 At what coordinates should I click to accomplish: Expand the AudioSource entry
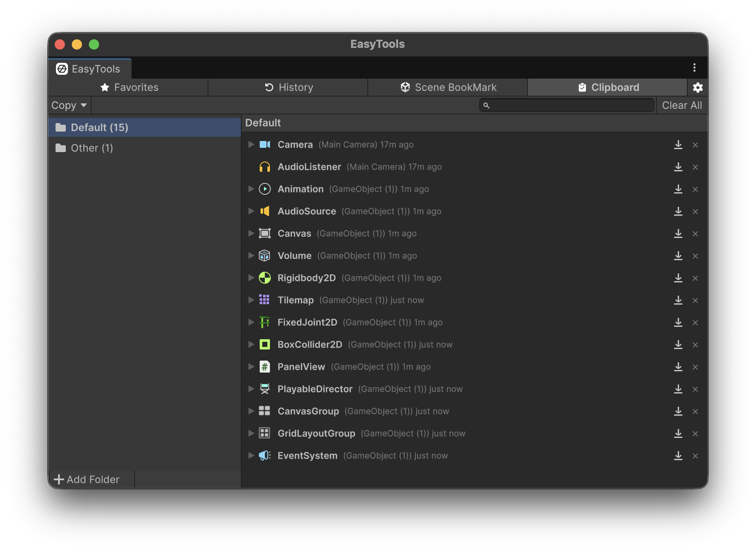click(x=251, y=211)
